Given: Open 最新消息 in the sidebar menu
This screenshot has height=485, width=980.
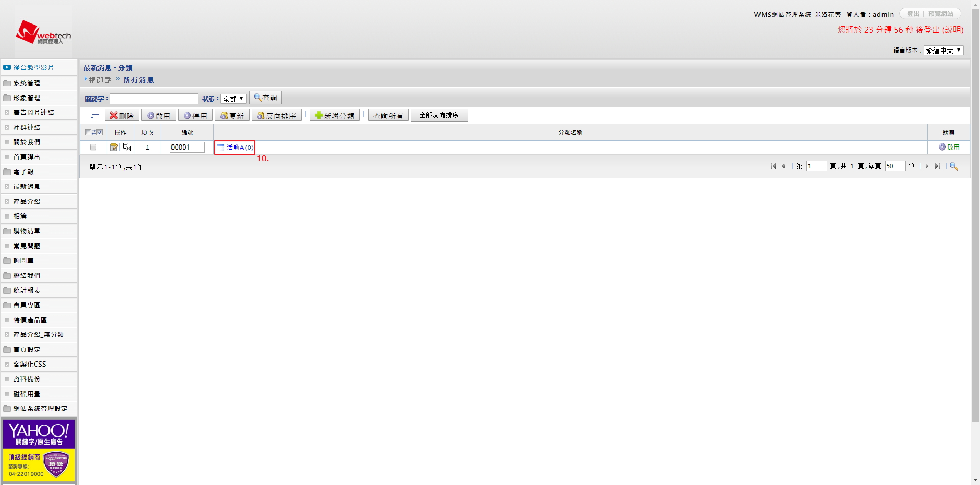Looking at the screenshot, I should tap(27, 187).
